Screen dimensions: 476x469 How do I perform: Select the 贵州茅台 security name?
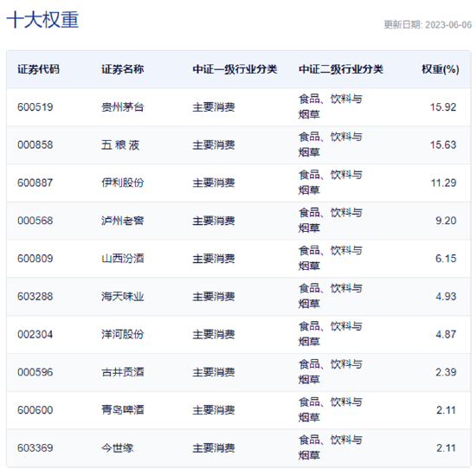point(123,107)
